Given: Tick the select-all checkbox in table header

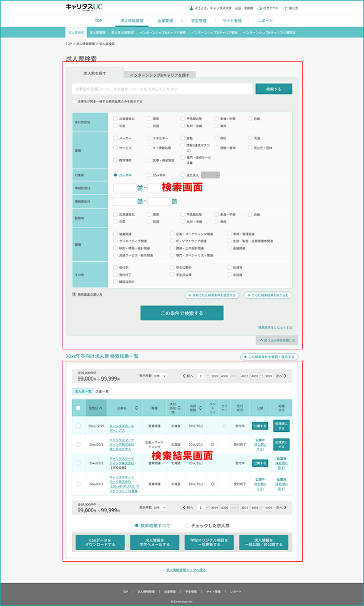Looking at the screenshot, I should (78, 408).
